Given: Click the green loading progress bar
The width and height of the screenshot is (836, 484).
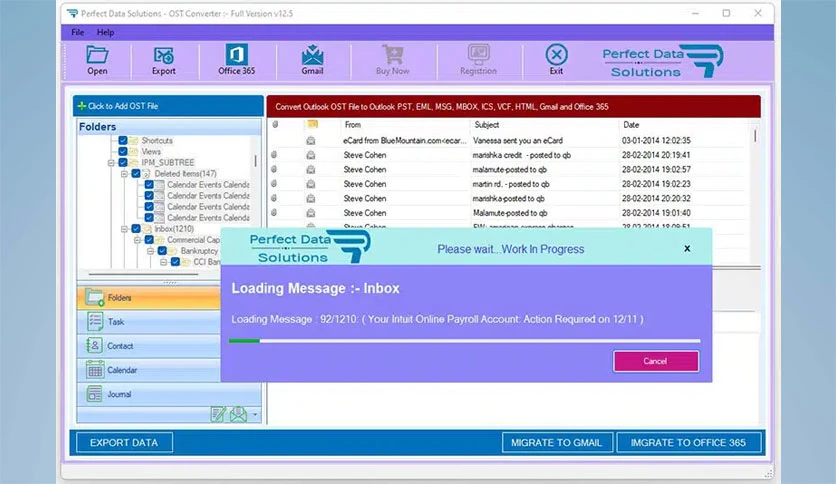Looking at the screenshot, I should click(x=244, y=341).
